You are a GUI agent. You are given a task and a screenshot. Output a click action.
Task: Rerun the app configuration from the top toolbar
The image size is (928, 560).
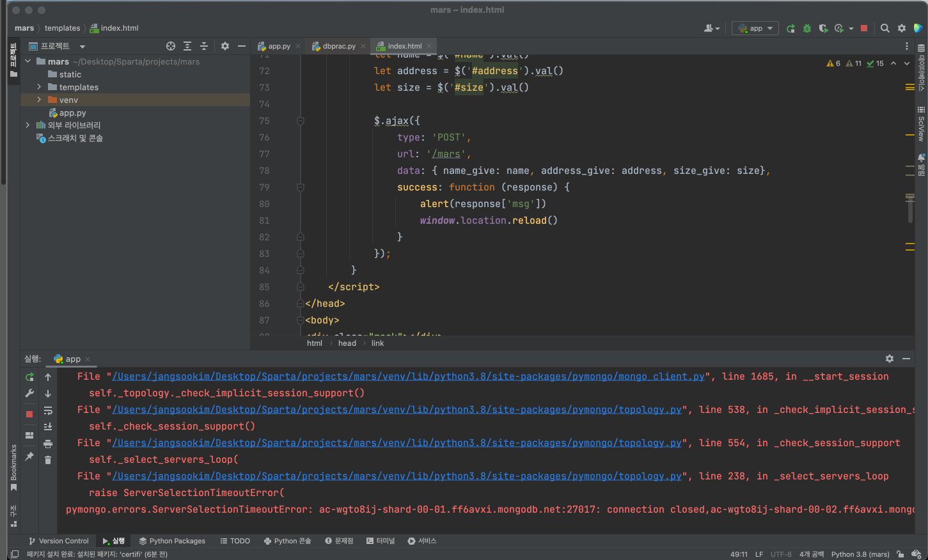(790, 28)
